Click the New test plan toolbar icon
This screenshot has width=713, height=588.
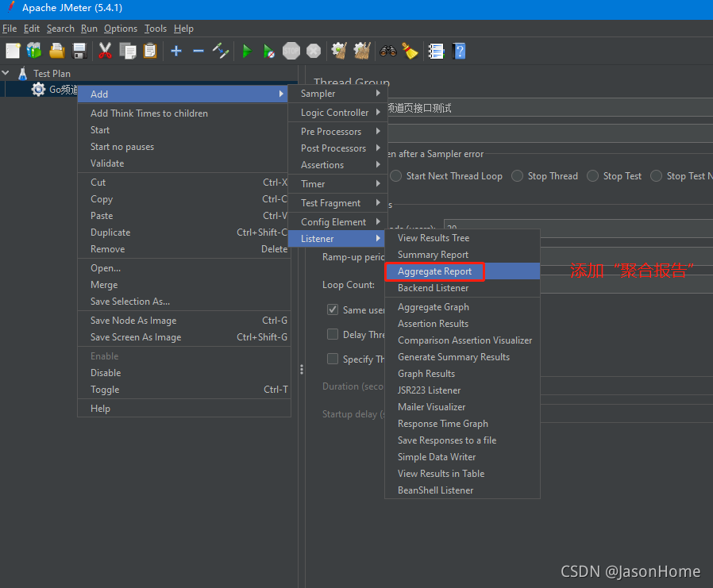[13, 51]
